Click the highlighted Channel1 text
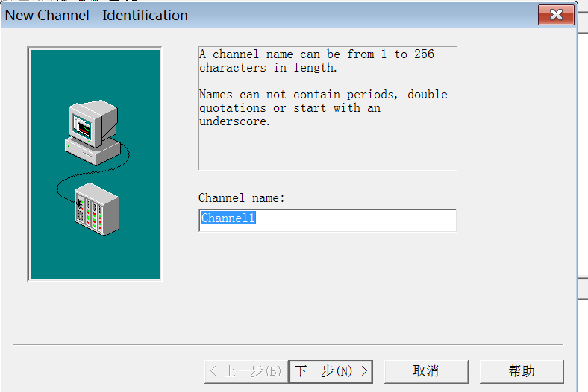This screenshot has width=588, height=392. pos(228,219)
